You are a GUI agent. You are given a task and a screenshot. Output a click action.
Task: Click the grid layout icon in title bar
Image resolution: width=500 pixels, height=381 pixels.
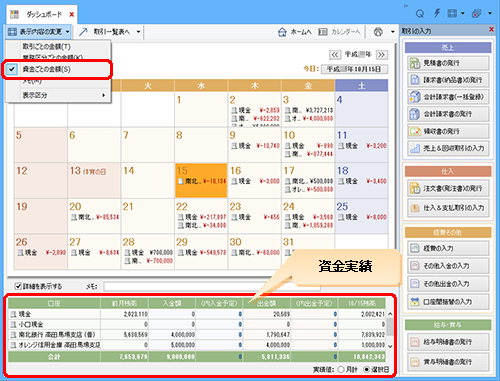[x=452, y=13]
